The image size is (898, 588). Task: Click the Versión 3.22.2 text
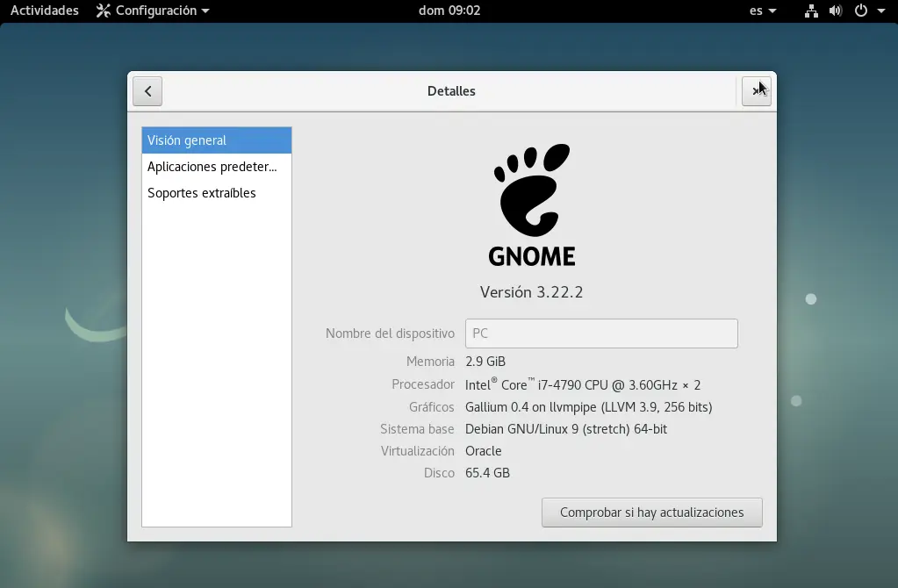pyautogui.click(x=531, y=292)
